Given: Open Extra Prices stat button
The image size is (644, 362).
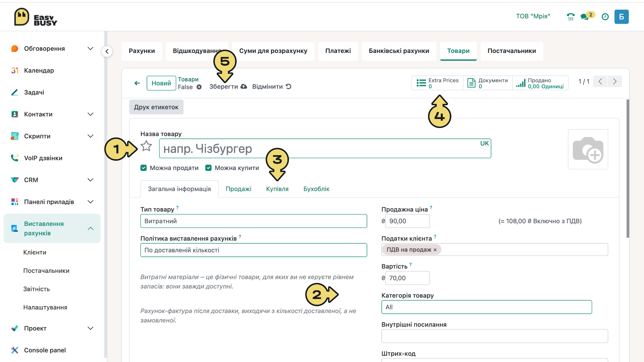Looking at the screenshot, I should coord(437,83).
